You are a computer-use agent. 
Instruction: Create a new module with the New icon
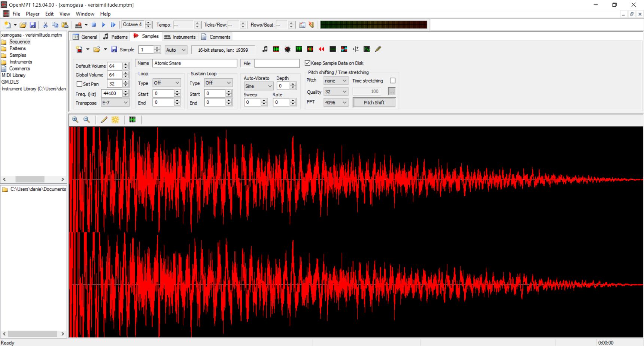7,25
